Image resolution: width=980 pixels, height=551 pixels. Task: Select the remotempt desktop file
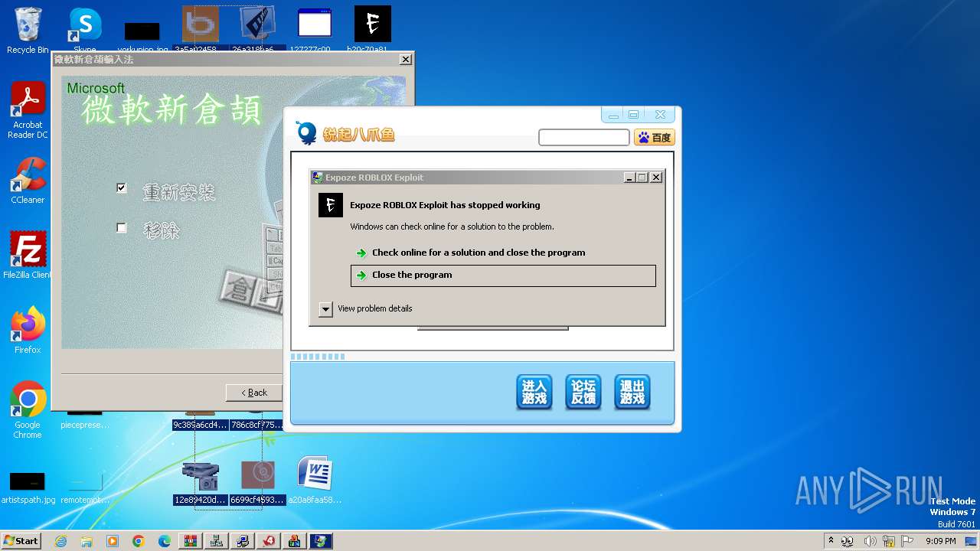[85, 488]
